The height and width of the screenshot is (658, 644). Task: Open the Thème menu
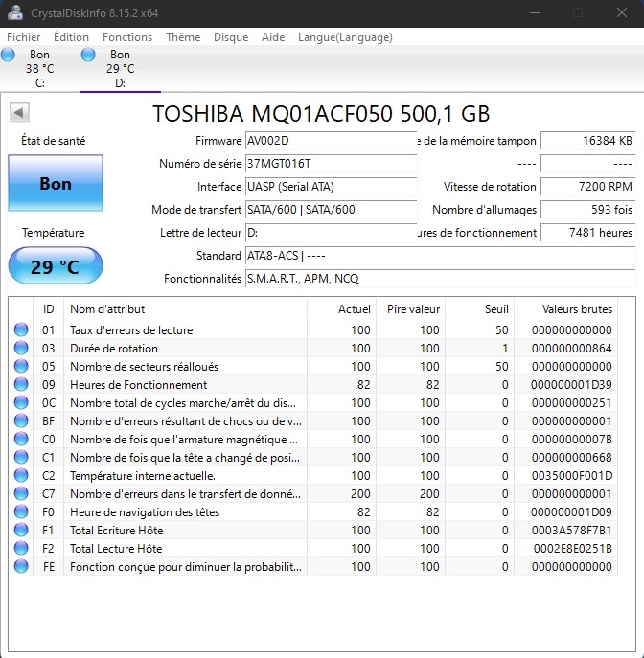point(183,37)
